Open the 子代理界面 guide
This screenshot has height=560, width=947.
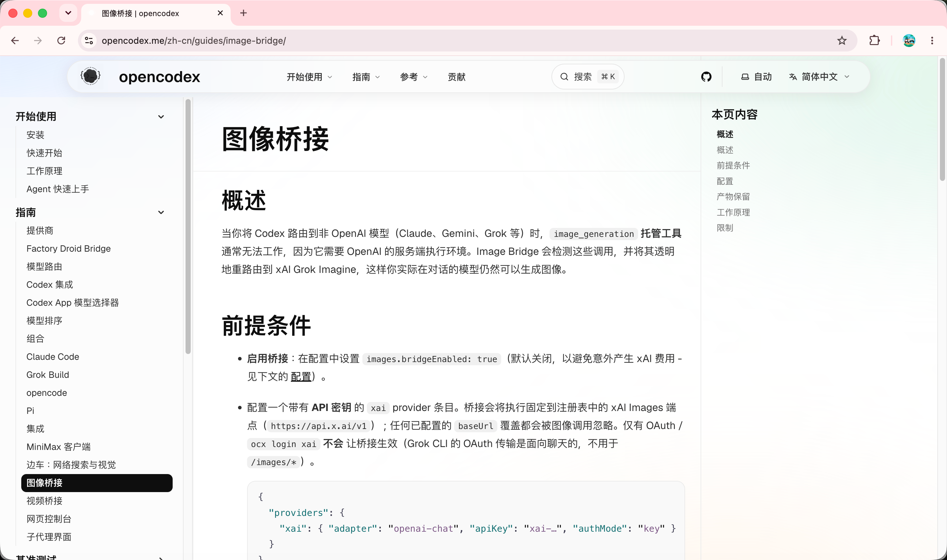click(49, 537)
